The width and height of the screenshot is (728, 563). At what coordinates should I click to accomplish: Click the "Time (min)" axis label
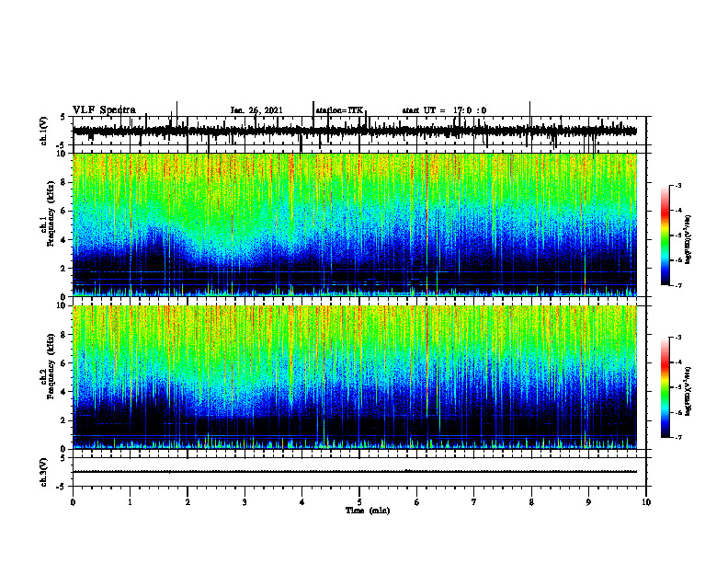point(368,511)
